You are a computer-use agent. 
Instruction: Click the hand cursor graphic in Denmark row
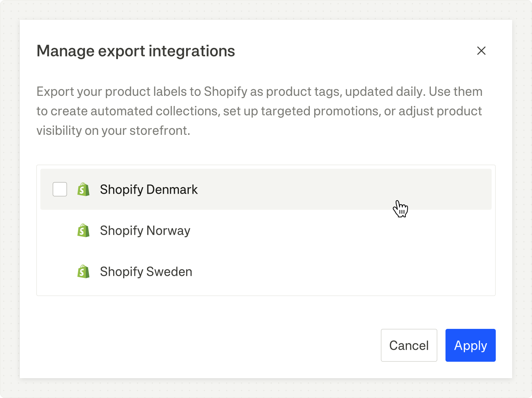coord(400,209)
